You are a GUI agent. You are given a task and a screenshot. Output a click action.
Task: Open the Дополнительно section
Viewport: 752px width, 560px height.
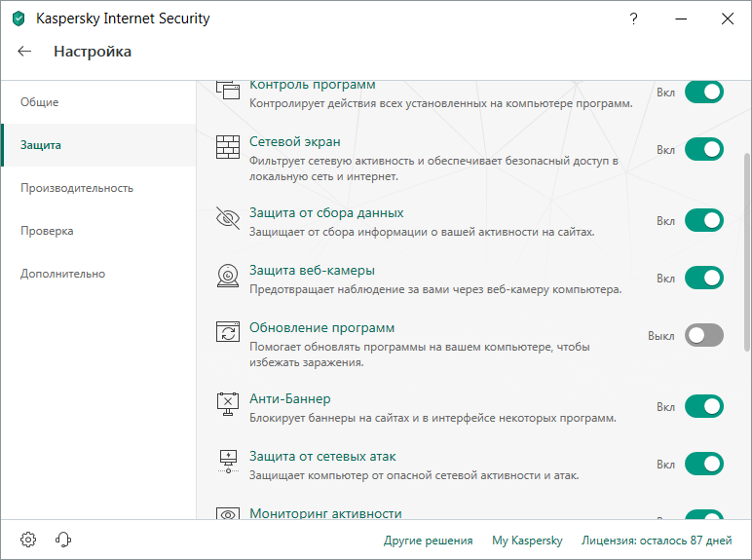point(98,274)
